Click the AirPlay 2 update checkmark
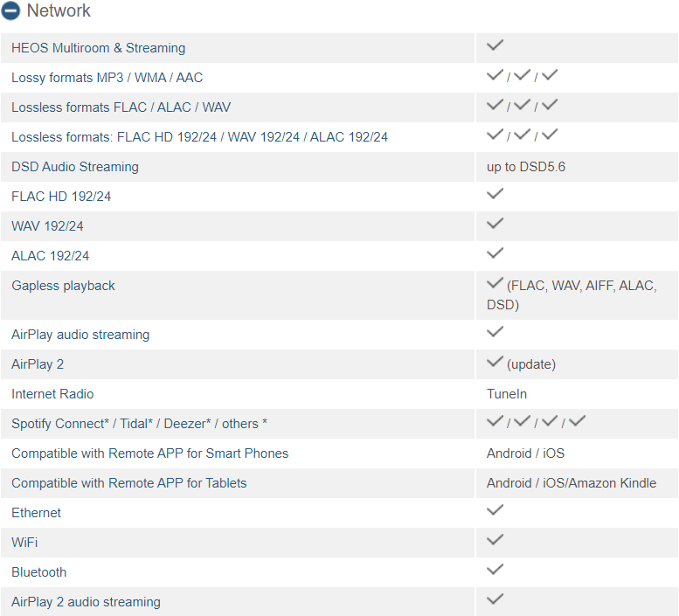 point(495,362)
